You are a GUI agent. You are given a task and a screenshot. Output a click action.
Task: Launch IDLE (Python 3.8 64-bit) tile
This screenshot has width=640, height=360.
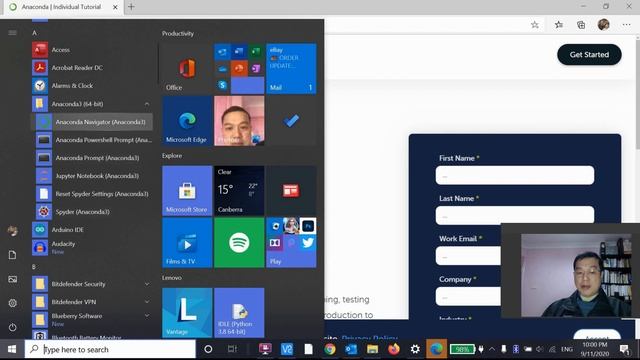coord(239,313)
